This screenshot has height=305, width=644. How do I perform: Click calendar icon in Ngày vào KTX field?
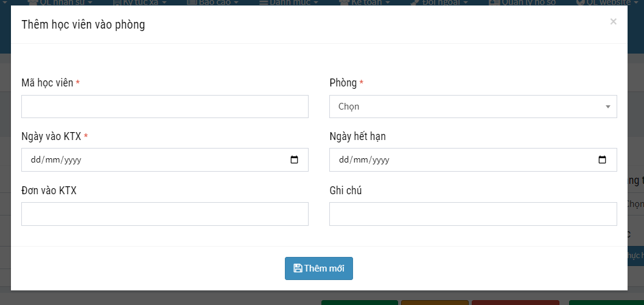click(295, 160)
